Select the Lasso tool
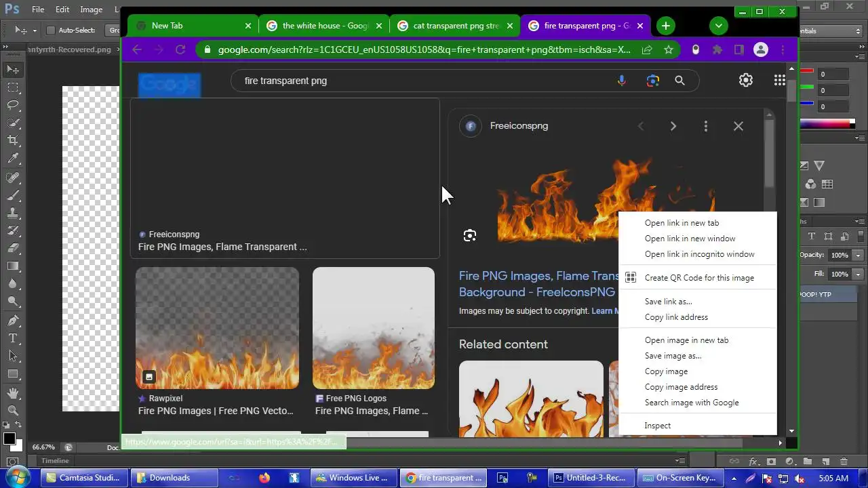This screenshot has height=488, width=868. coord(13,105)
